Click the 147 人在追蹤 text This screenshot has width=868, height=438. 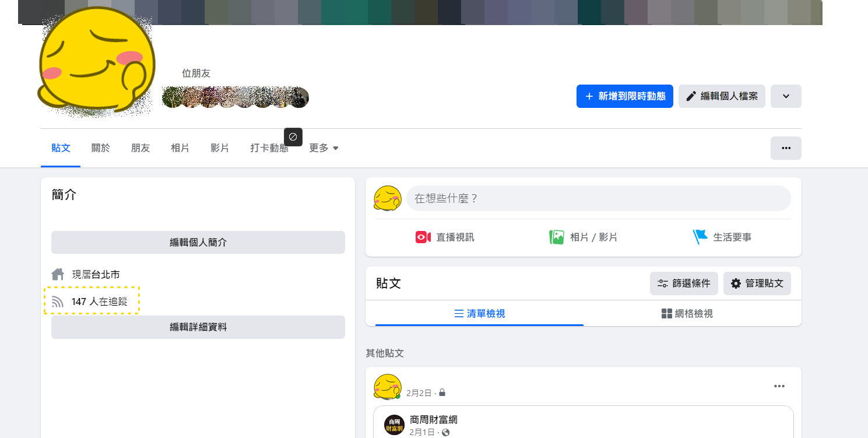[100, 302]
